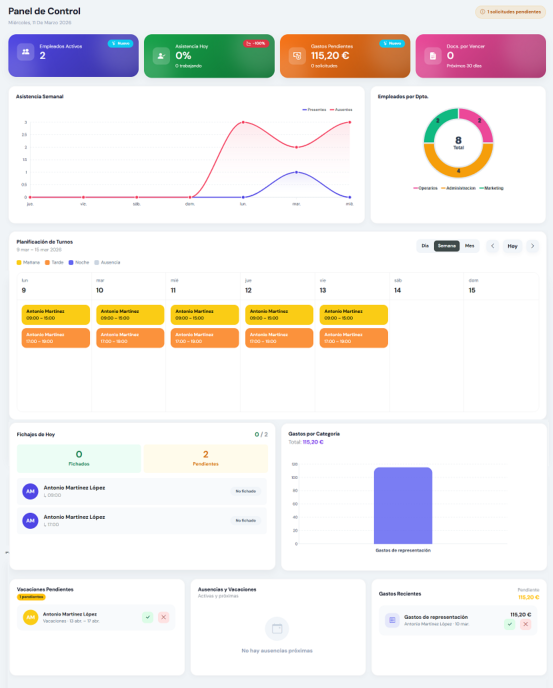This screenshot has height=688, width=553.
Task: Reject Antonio's vacation request with red X
Action: [164, 617]
